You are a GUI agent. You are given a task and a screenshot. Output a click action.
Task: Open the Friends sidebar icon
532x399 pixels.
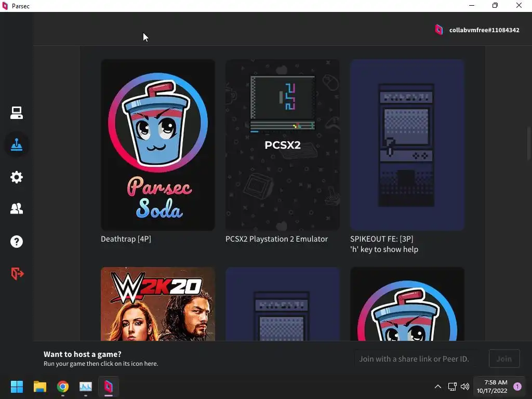click(x=16, y=208)
